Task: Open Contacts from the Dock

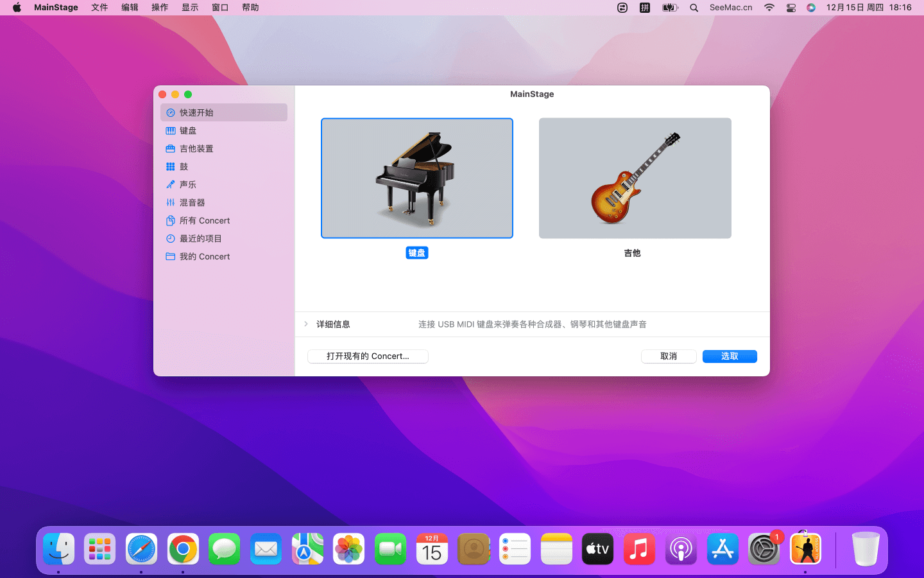Action: click(474, 549)
